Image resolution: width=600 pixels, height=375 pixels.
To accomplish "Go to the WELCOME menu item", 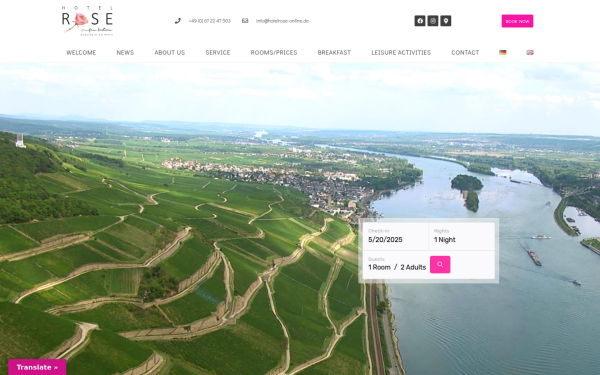I will (81, 52).
